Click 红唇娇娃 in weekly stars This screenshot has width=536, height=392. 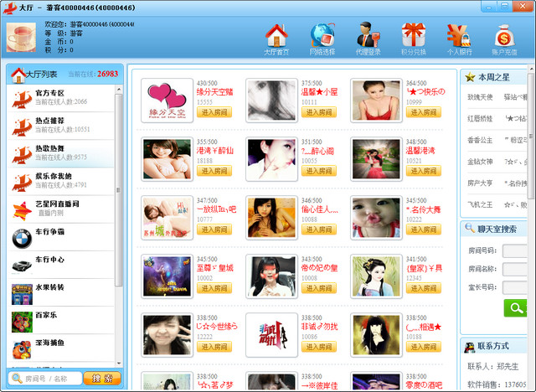tap(480, 119)
